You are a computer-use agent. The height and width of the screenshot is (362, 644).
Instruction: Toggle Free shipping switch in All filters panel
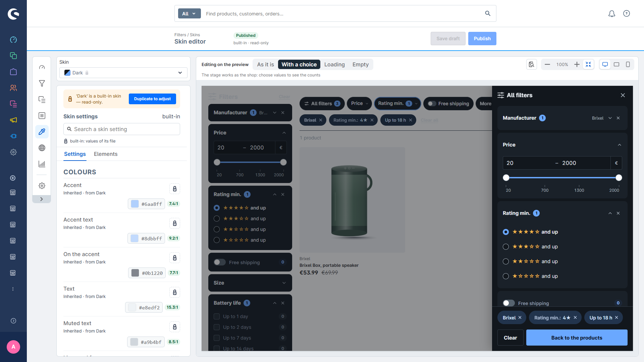click(509, 303)
